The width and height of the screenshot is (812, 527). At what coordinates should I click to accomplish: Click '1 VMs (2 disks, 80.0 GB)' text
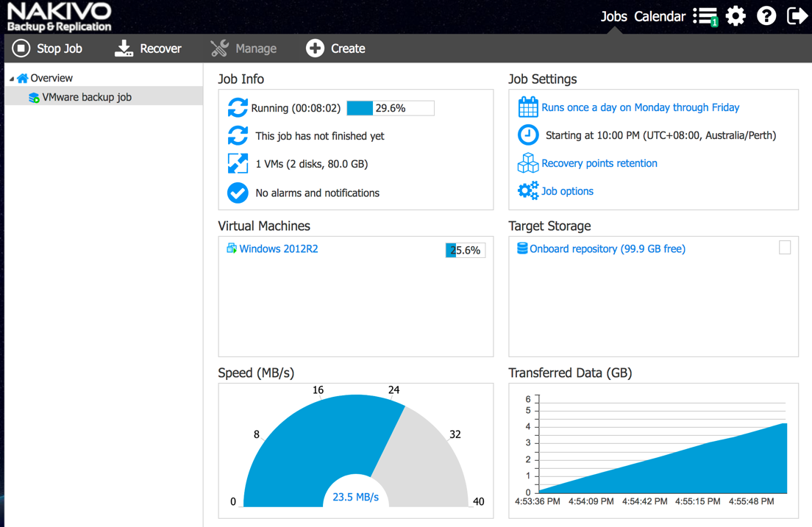pyautogui.click(x=312, y=164)
